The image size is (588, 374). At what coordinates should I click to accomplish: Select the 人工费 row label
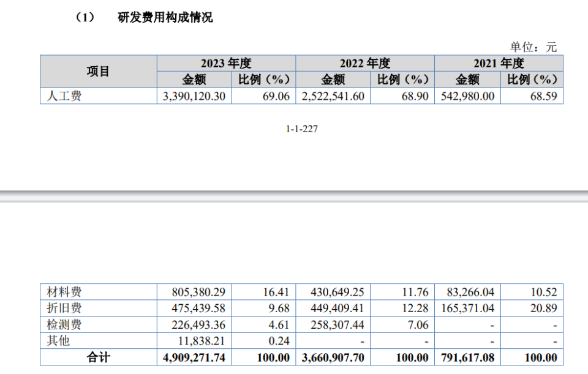[x=64, y=96]
